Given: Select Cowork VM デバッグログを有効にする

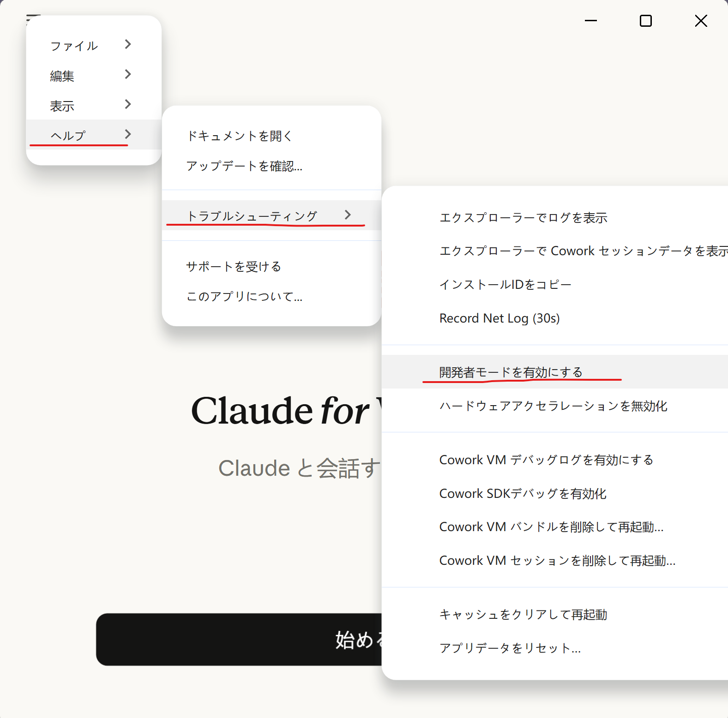Looking at the screenshot, I should (555, 460).
